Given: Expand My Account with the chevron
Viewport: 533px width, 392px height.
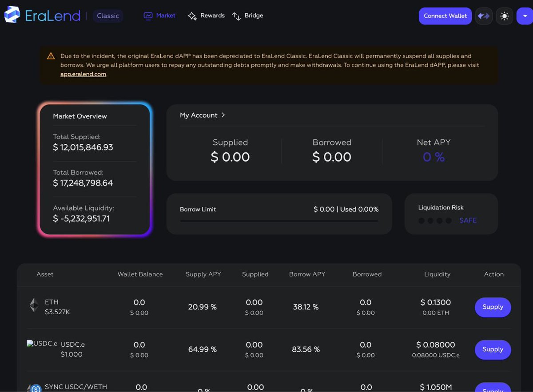Looking at the screenshot, I should [223, 115].
